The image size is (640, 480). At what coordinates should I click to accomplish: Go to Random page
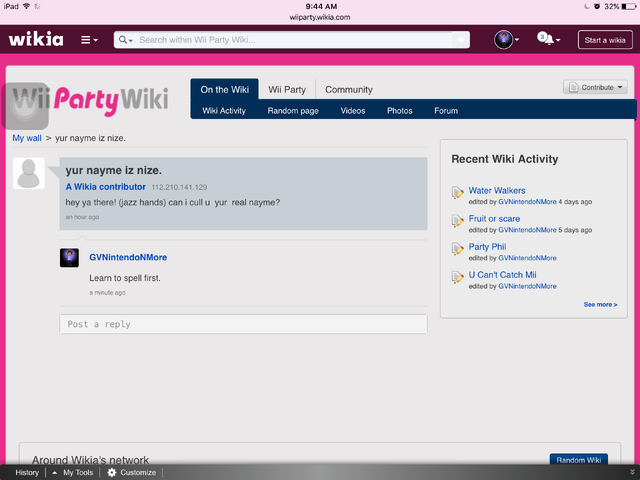coord(293,111)
